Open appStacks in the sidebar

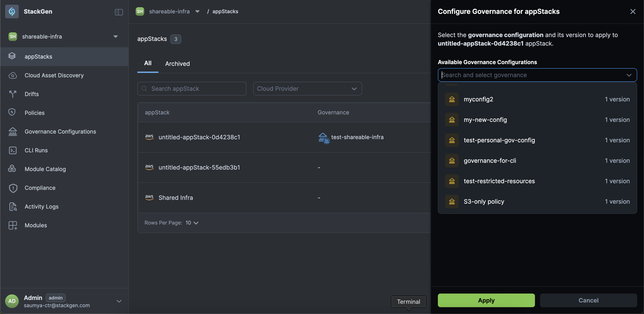[65, 56]
